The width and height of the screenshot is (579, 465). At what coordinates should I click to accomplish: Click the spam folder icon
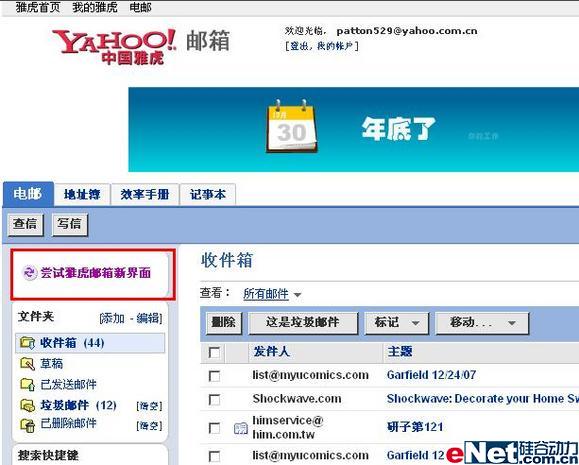[27, 406]
